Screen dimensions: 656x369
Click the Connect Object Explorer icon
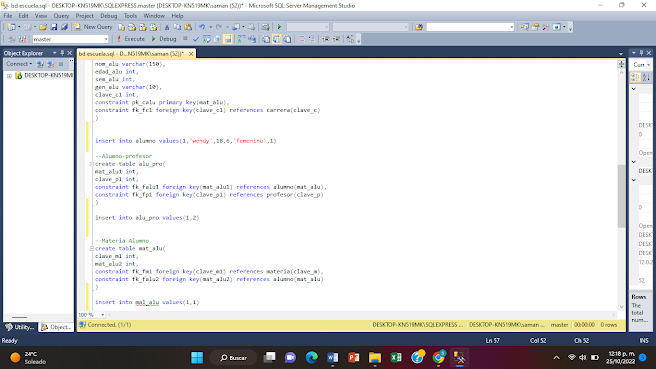[x=40, y=64]
